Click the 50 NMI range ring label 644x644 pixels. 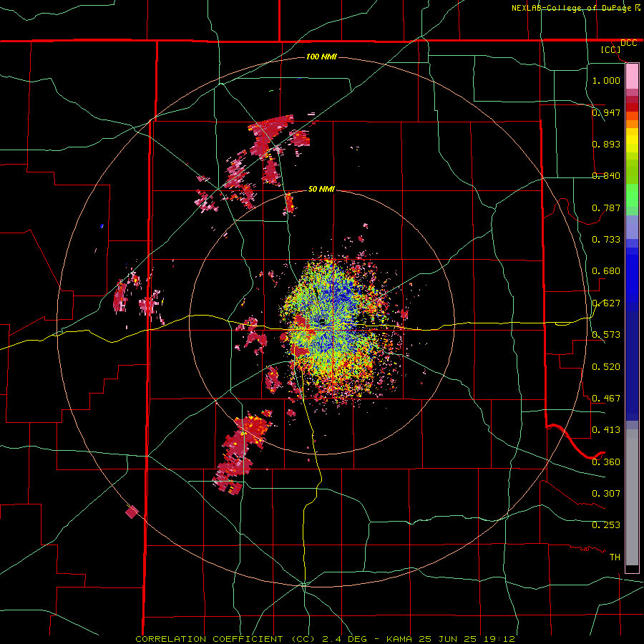tap(321, 189)
